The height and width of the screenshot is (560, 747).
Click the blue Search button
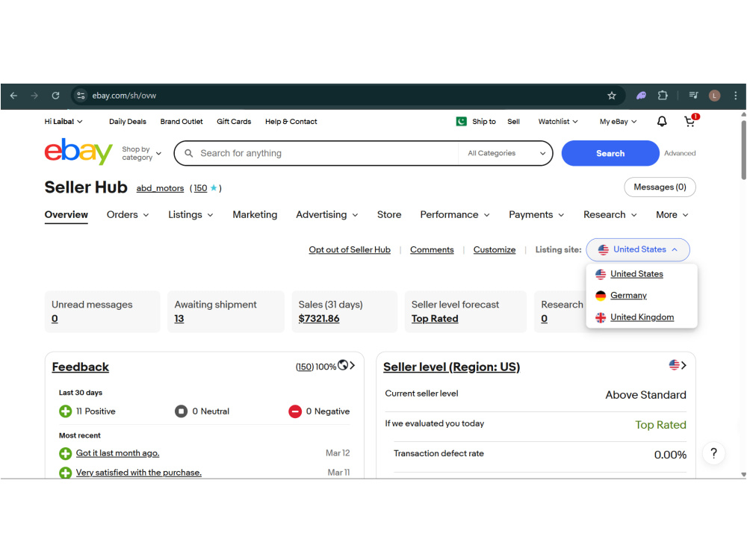tap(610, 153)
